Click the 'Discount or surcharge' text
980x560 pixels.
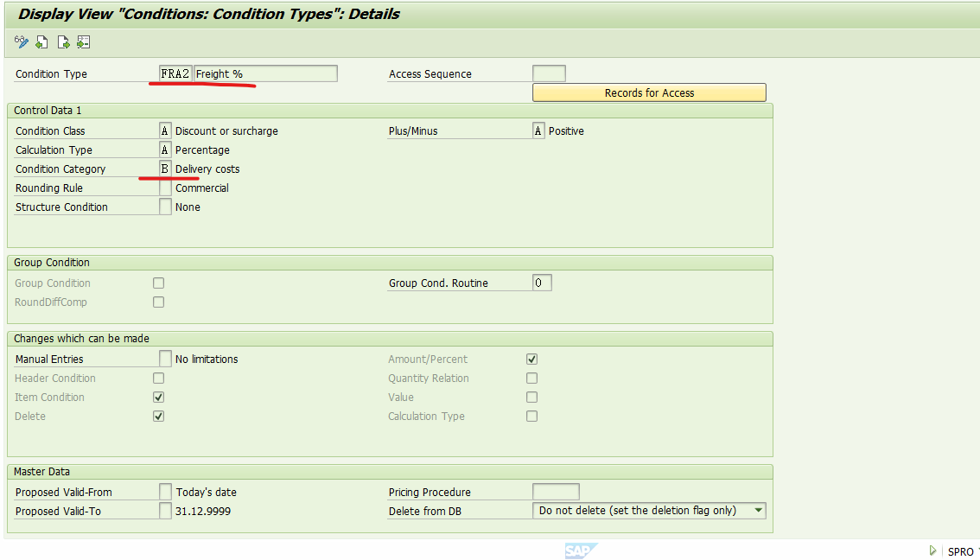click(x=226, y=131)
